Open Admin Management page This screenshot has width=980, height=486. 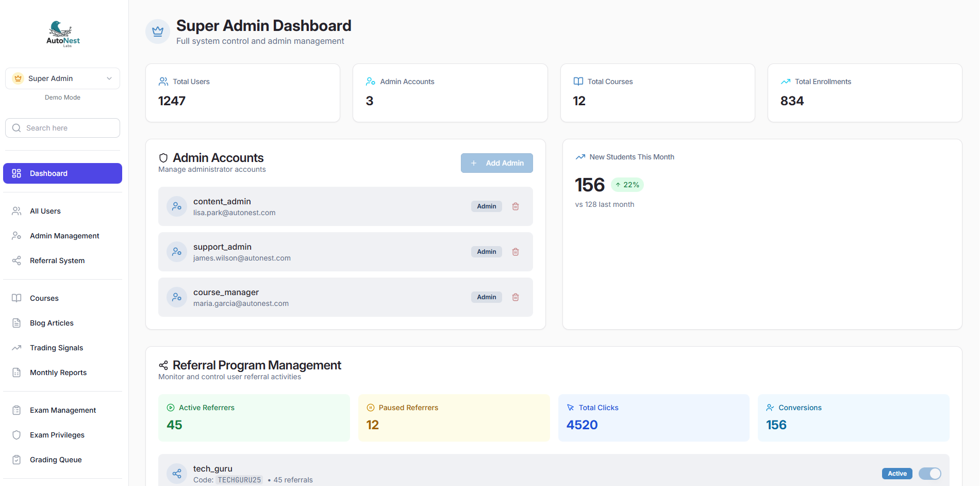[63, 236]
